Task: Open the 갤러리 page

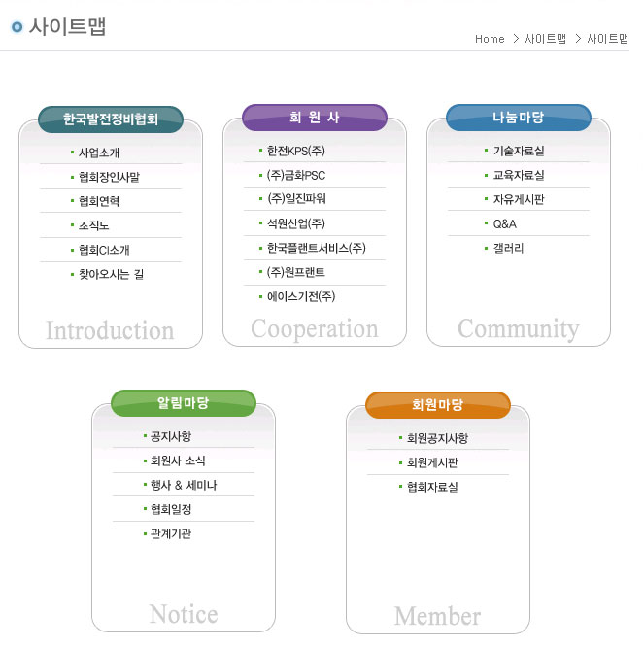Action: tap(508, 249)
